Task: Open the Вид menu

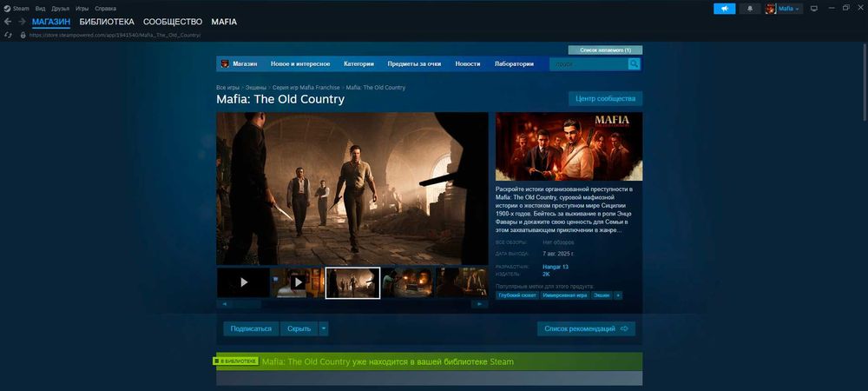Action: (x=41, y=9)
